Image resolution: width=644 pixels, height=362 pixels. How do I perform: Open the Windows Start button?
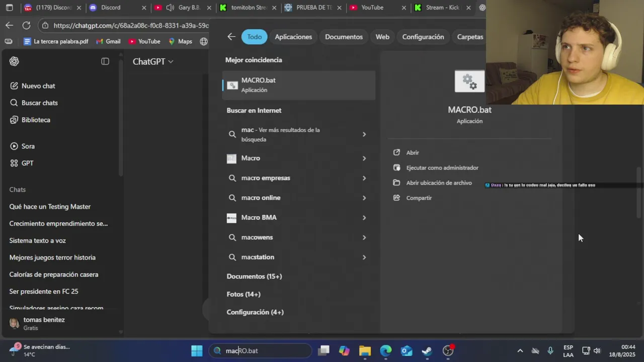pyautogui.click(x=197, y=350)
